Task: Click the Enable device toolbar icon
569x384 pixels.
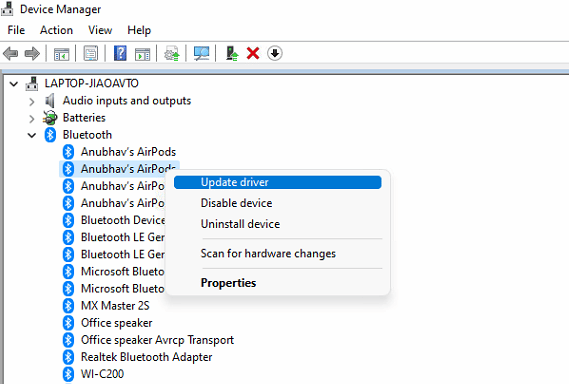Action: click(x=232, y=53)
